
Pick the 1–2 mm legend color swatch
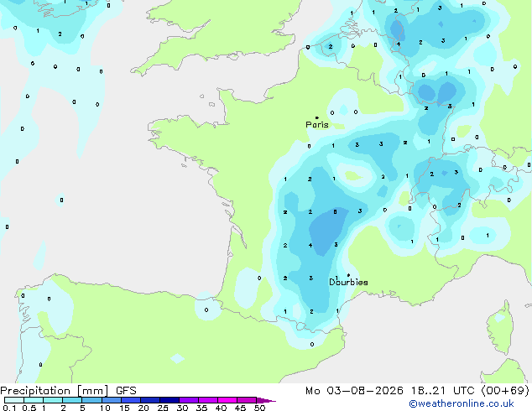pos(53,400)
